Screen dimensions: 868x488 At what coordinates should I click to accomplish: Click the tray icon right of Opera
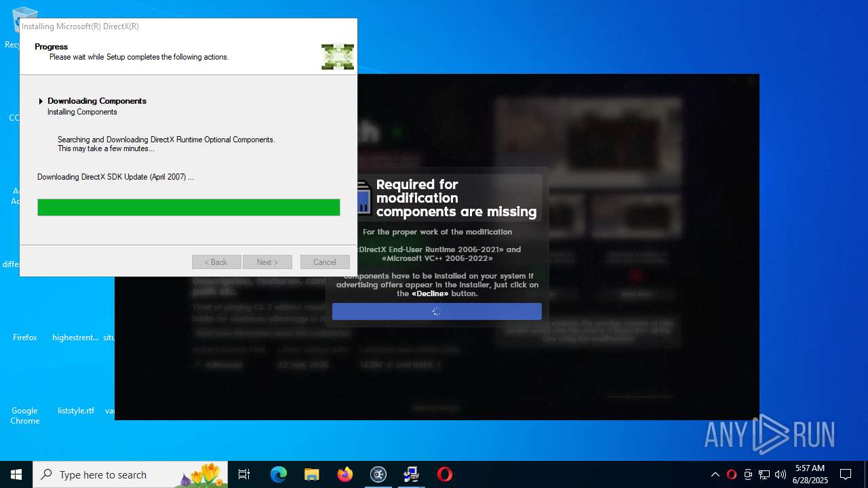click(748, 474)
